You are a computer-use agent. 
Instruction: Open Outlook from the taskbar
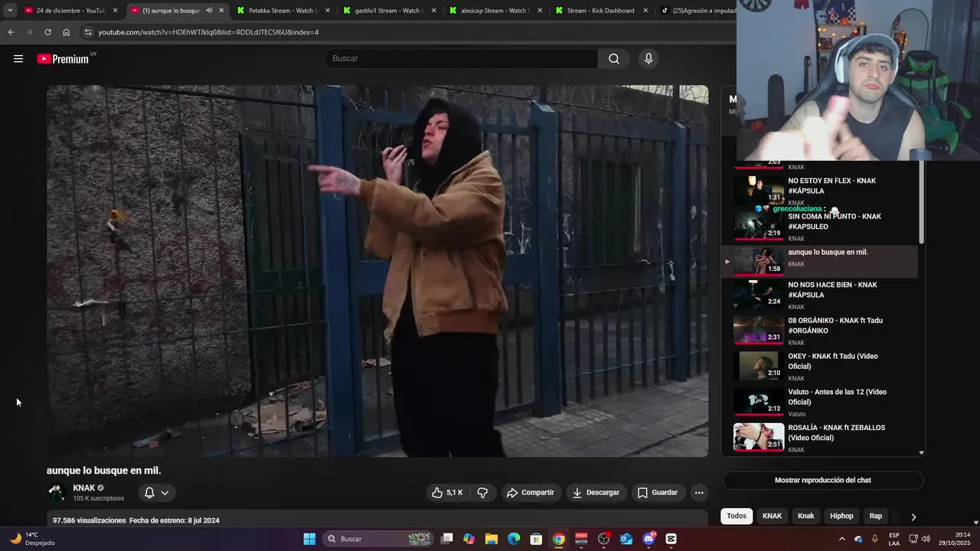(626, 539)
